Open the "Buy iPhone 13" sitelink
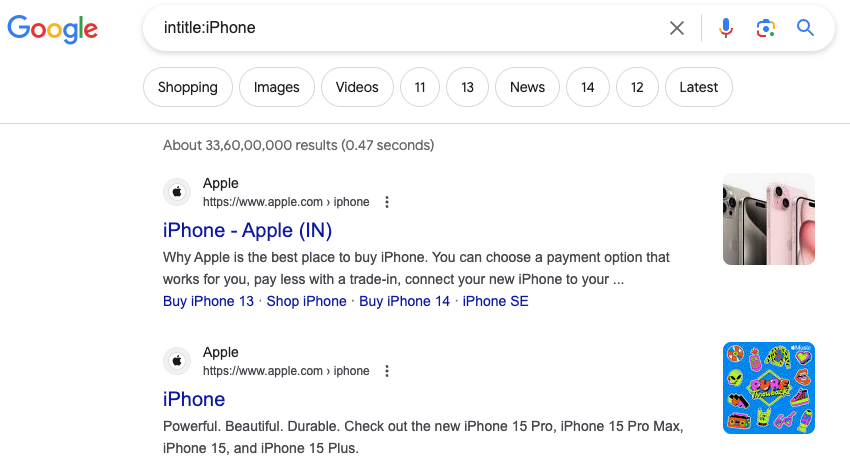The height and width of the screenshot is (471, 850). click(209, 301)
